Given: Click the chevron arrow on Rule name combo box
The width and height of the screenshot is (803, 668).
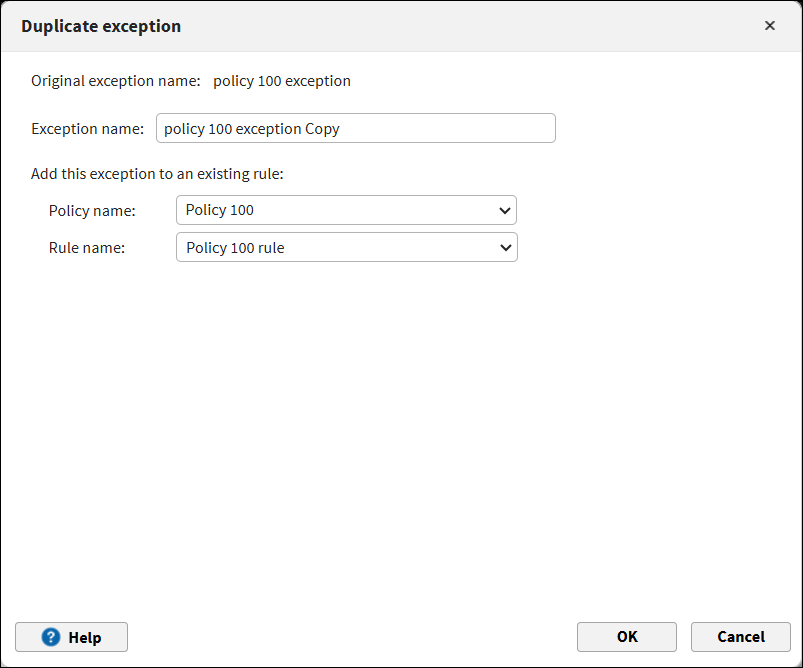Looking at the screenshot, I should click(x=505, y=248).
